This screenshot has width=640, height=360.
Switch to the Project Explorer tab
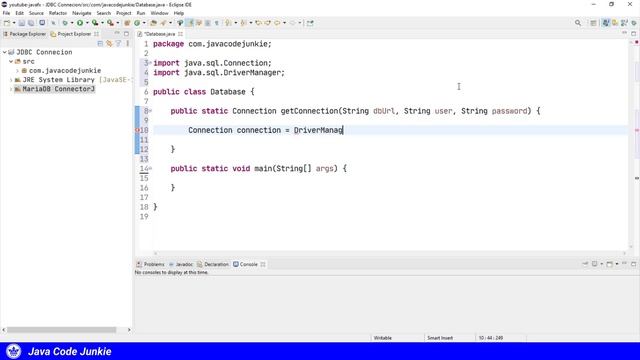[x=74, y=34]
